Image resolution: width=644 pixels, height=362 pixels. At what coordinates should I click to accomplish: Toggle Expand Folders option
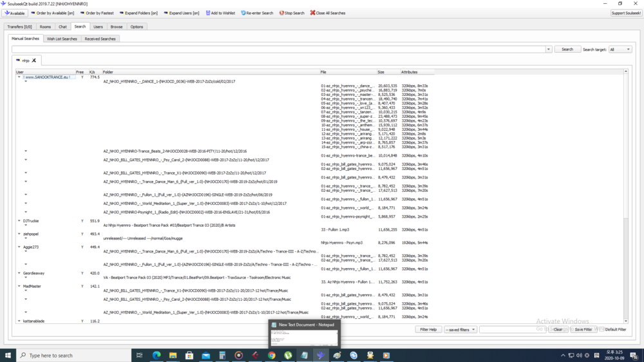tap(139, 13)
